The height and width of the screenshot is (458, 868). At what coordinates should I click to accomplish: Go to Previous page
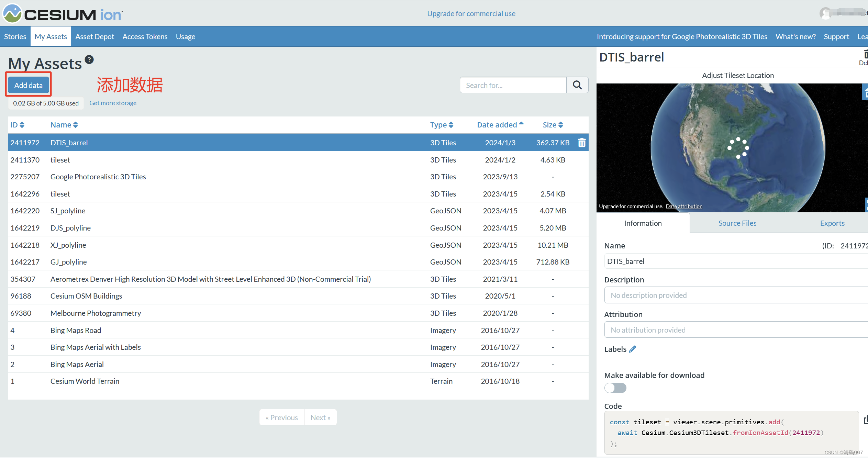282,417
